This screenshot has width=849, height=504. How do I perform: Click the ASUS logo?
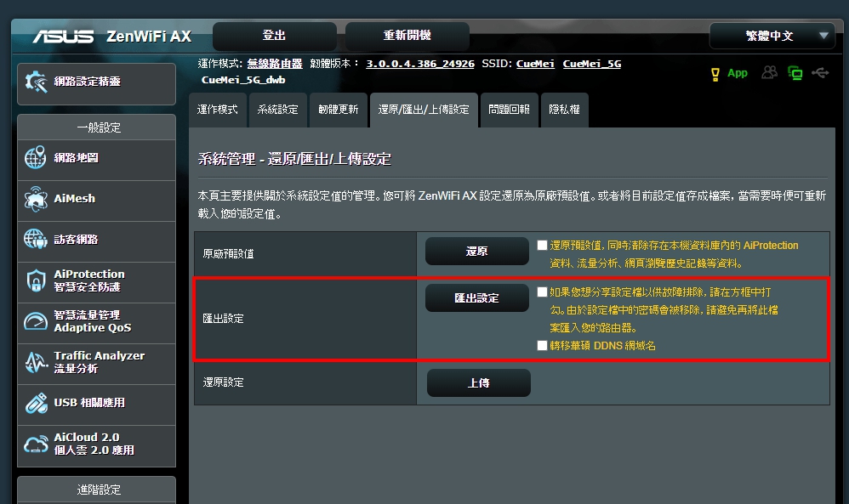click(x=63, y=37)
